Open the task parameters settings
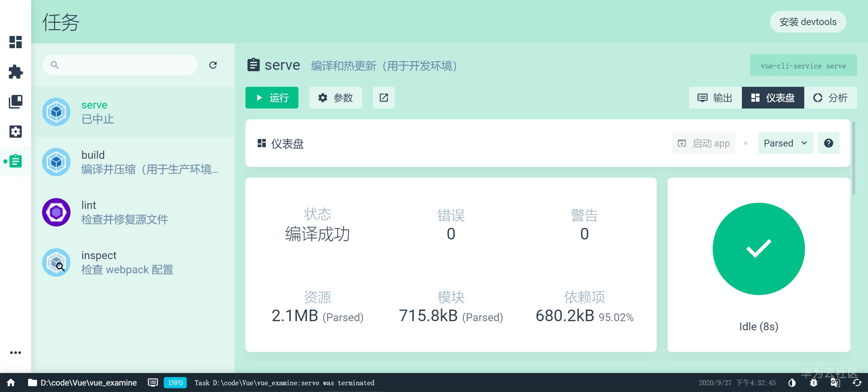Viewport: 868px width, 392px height. click(x=335, y=98)
